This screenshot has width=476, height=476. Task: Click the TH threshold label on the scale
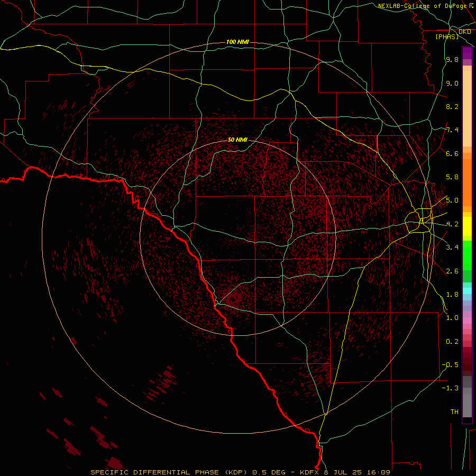click(454, 412)
